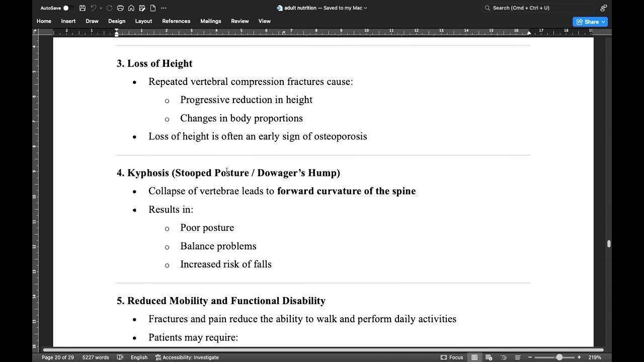The height and width of the screenshot is (362, 644).
Task: Click the zoom out minus button
Action: tap(530, 357)
